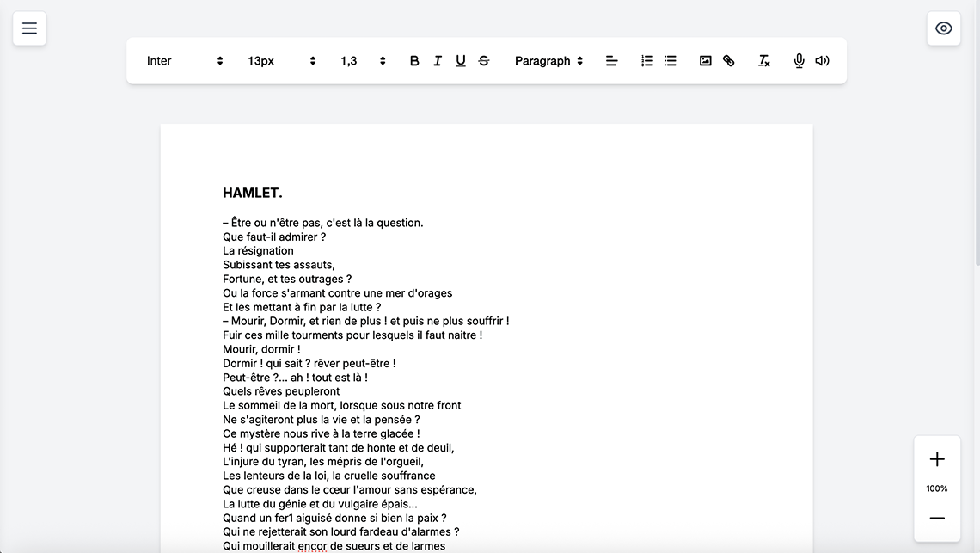Toggle the preview eye icon
The width and height of the screenshot is (980, 553).
(943, 28)
